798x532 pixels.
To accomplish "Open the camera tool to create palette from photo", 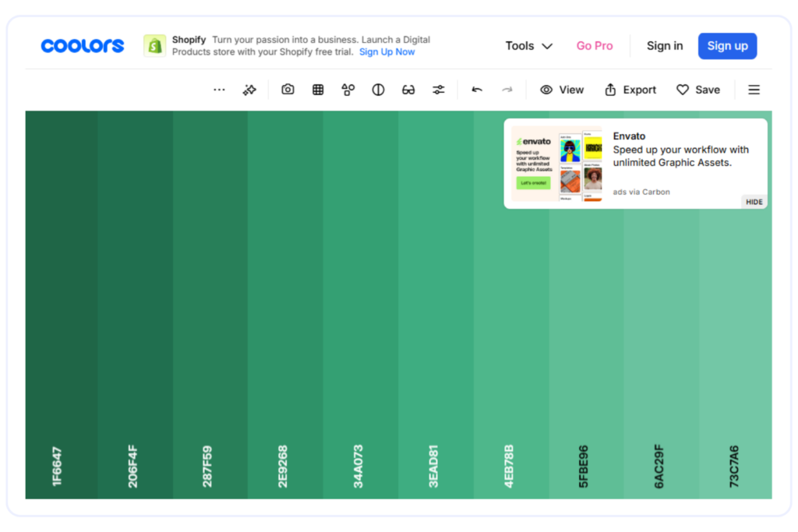I will [288, 90].
